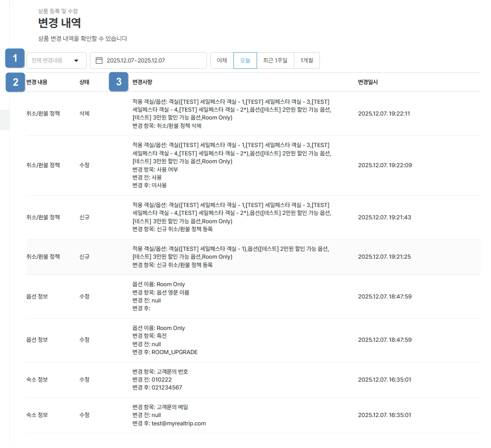Select the 오늘 date filter
Screen dimensions: 491x448
tap(245, 60)
